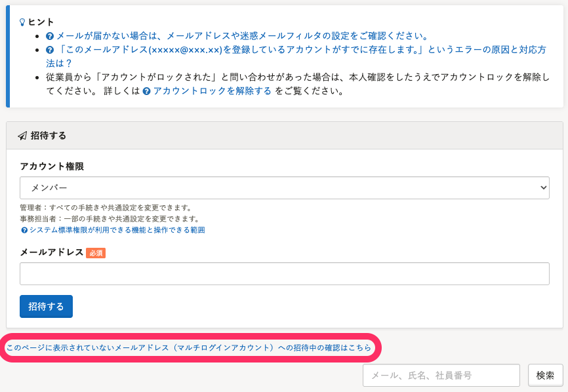
Task: Open the マルチログインアカウント invitation check link
Action: 189,348
